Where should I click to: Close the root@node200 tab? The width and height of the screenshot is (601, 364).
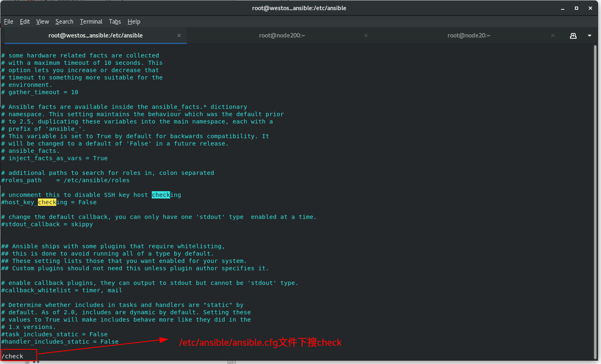(x=366, y=35)
